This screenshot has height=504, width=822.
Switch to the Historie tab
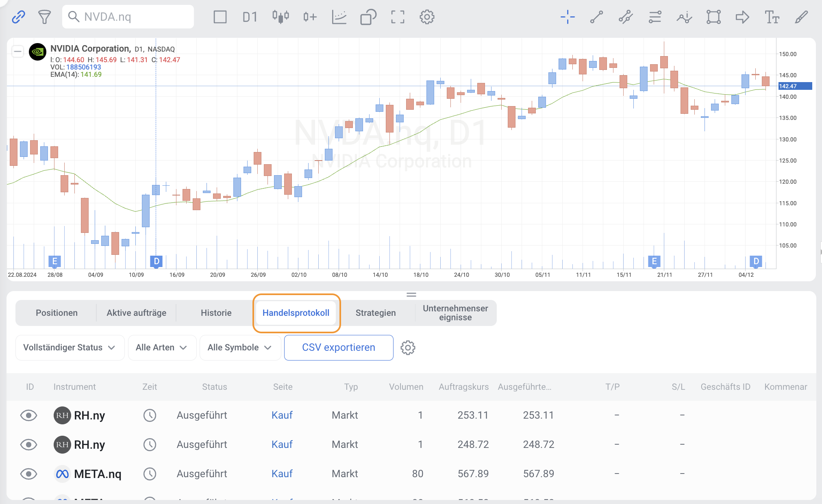pos(216,313)
